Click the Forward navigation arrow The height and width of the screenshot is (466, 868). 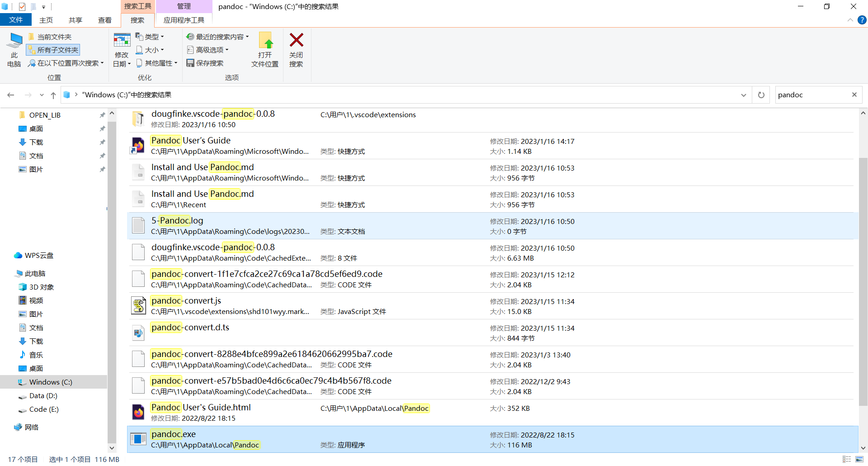click(x=28, y=95)
